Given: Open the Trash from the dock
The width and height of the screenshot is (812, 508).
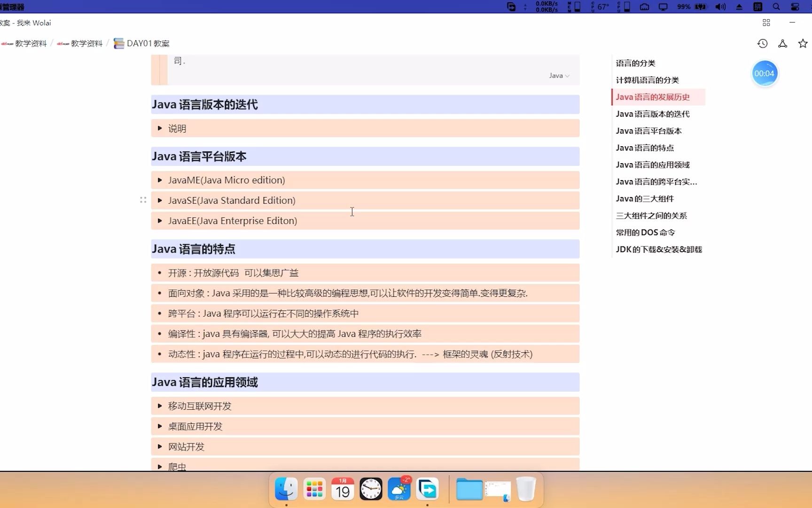Looking at the screenshot, I should (x=526, y=489).
